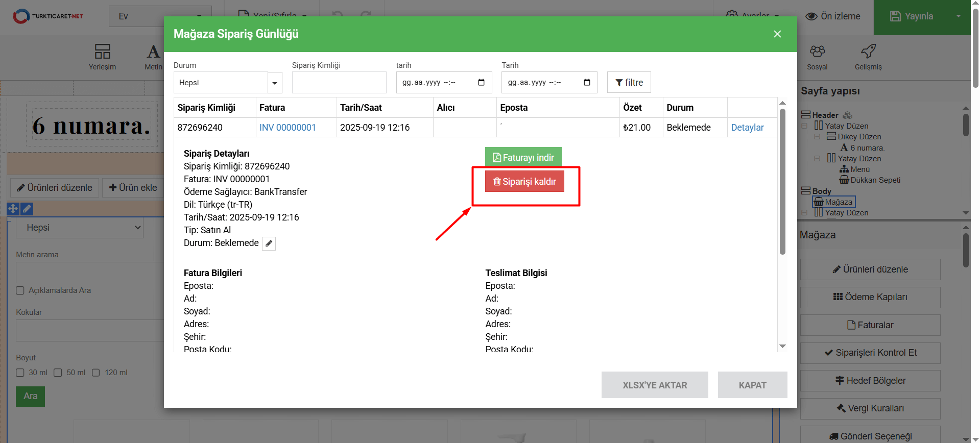Screen dimensions: 980x443
Task: Open the Hepsi category select in store
Action: pyautogui.click(x=80, y=228)
